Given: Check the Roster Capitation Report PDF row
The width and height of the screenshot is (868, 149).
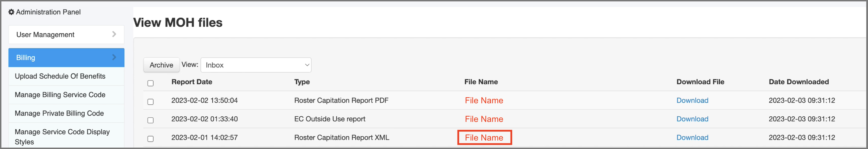Looking at the screenshot, I should tap(150, 102).
